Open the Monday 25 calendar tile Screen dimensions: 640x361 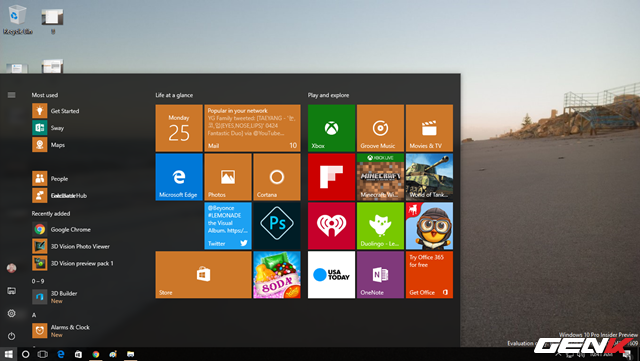pyautogui.click(x=179, y=128)
